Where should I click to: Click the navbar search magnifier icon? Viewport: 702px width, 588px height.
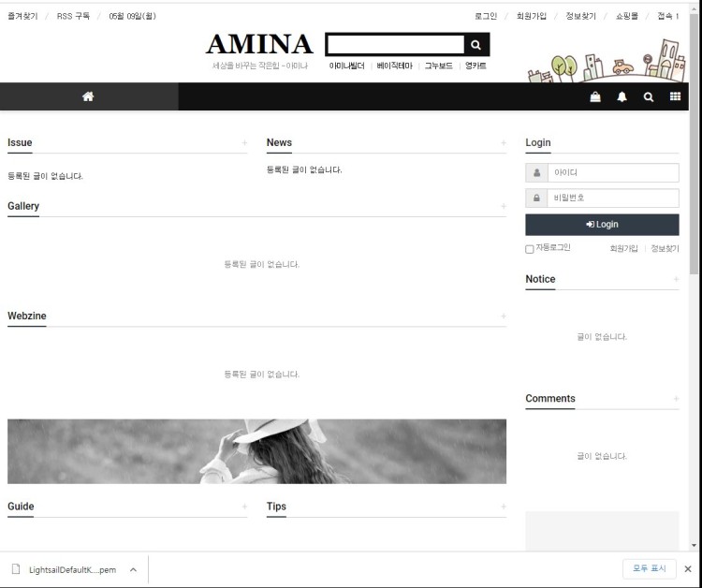648,96
